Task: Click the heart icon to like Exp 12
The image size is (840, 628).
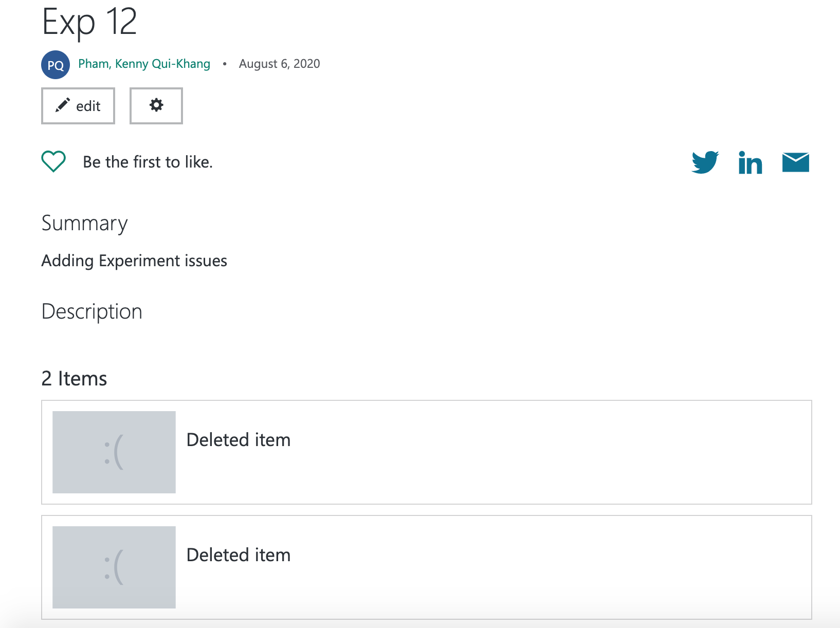Action: click(x=53, y=161)
